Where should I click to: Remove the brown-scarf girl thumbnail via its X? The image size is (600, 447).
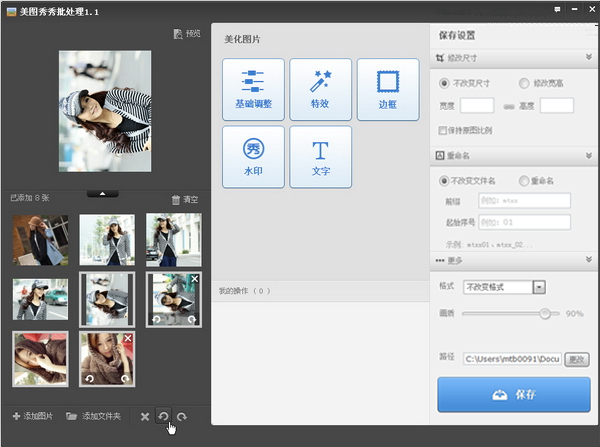click(128, 338)
